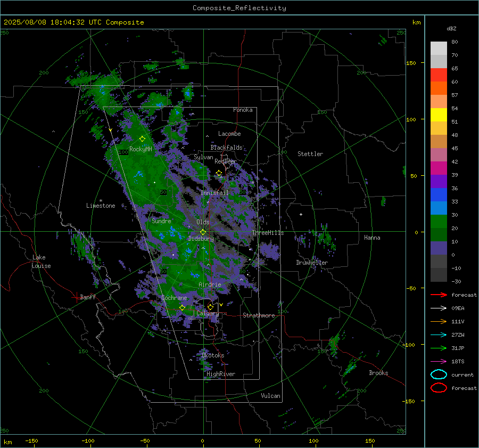The width and height of the screenshot is (479, 448).
Task: Click the yellow diamond marker near RedDeer
Action: [219, 173]
